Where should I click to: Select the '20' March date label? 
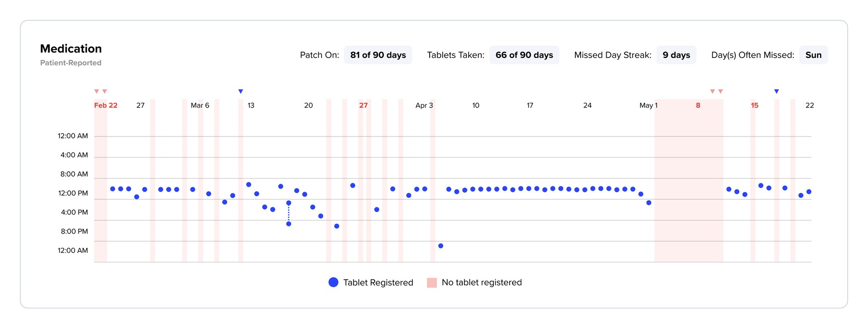click(x=309, y=105)
